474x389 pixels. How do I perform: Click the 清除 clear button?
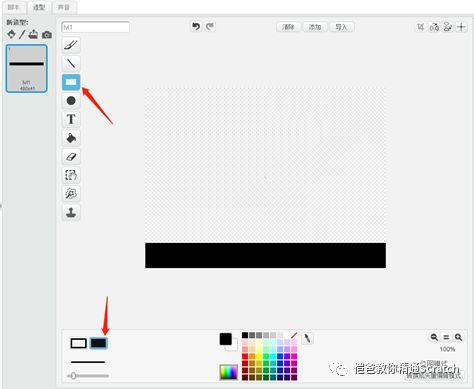coord(289,27)
